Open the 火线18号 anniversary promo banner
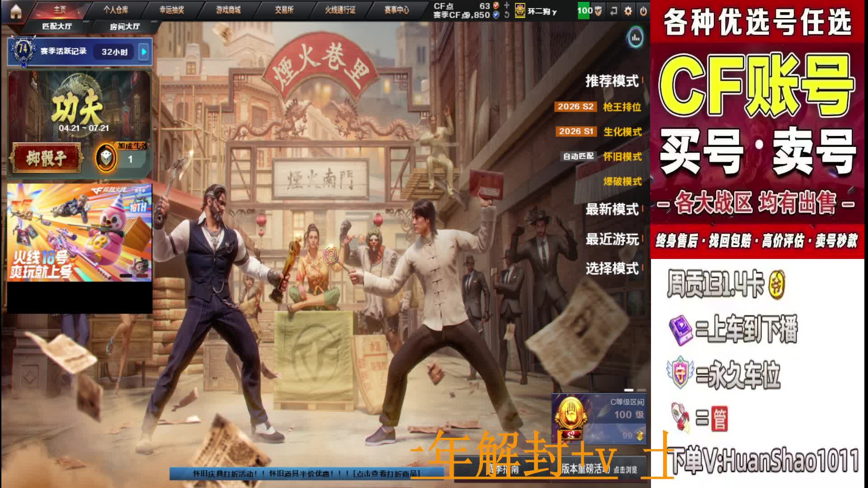The image size is (868, 488). pos(80,232)
